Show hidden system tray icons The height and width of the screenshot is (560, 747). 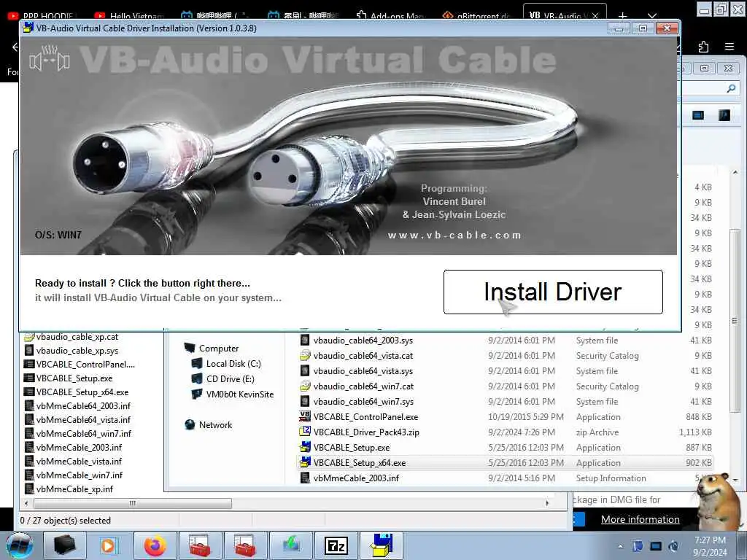click(620, 546)
